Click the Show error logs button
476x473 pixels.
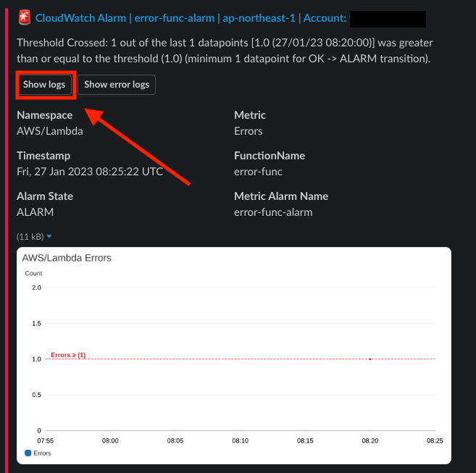click(117, 85)
